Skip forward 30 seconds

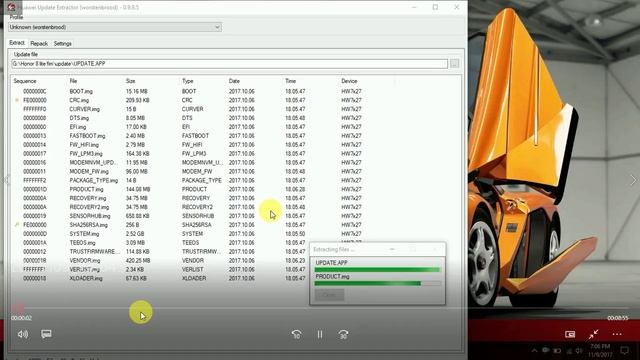[x=343, y=334]
